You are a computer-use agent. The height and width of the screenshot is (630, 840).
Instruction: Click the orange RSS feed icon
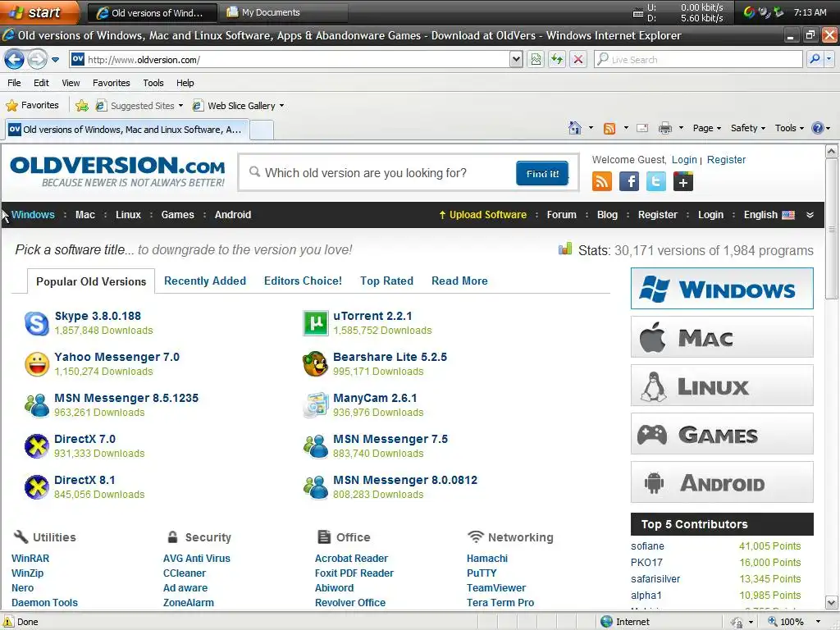(601, 181)
